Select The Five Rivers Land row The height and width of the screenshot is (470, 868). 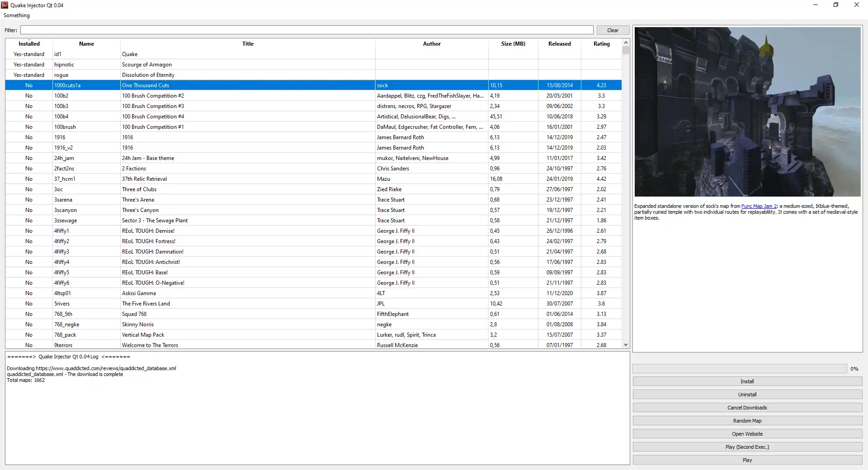coord(313,304)
